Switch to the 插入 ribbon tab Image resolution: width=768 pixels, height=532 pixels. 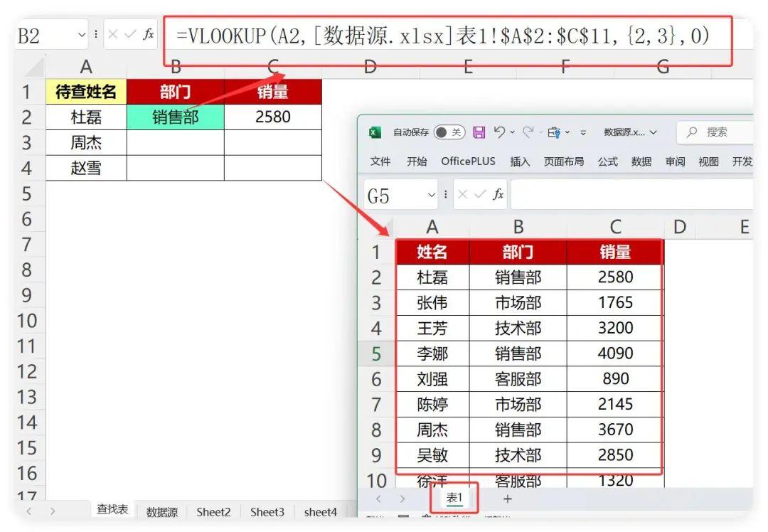520,161
